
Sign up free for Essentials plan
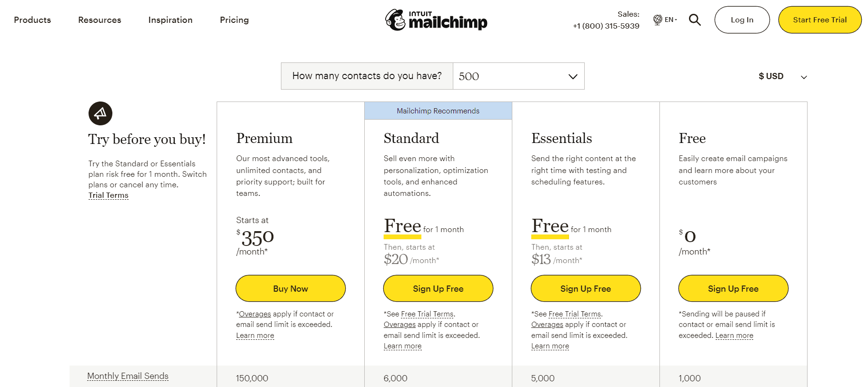point(586,288)
